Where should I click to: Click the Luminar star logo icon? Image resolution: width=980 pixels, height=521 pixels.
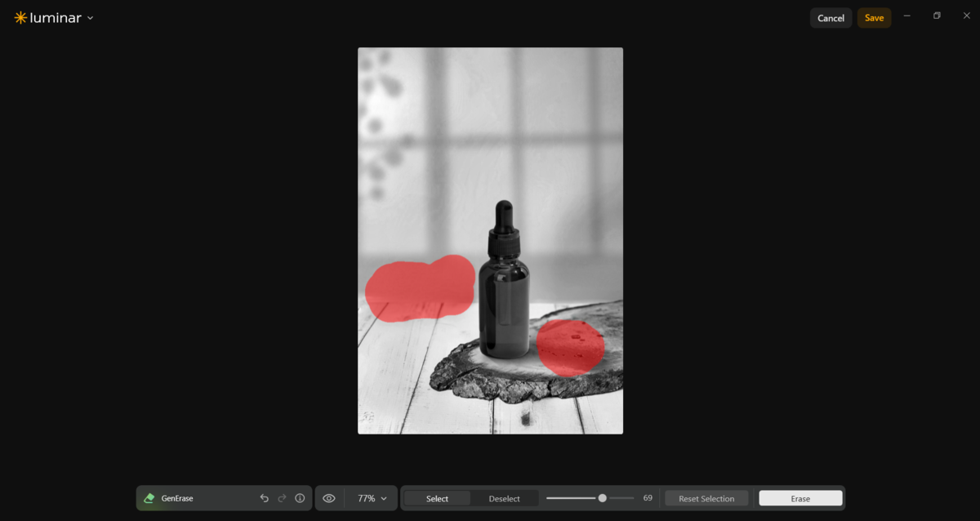[20, 18]
